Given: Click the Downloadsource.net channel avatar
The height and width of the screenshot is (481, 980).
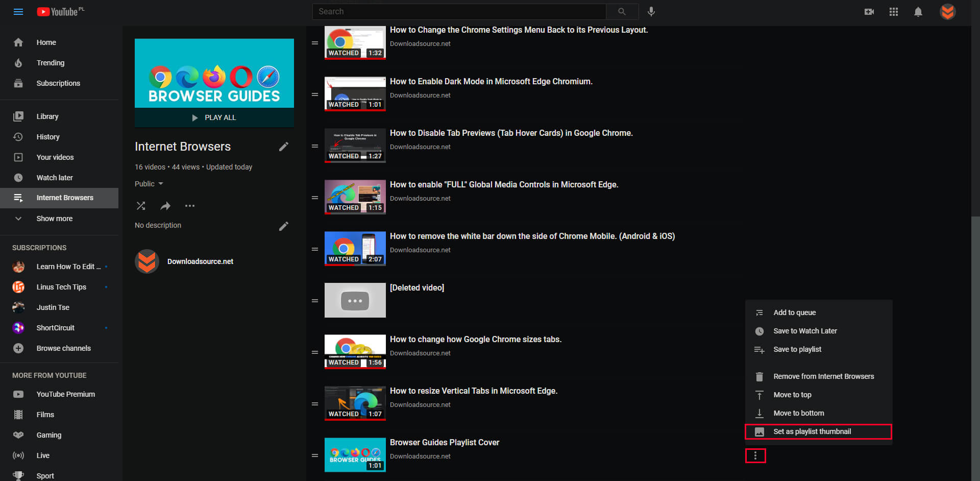Looking at the screenshot, I should click(147, 261).
